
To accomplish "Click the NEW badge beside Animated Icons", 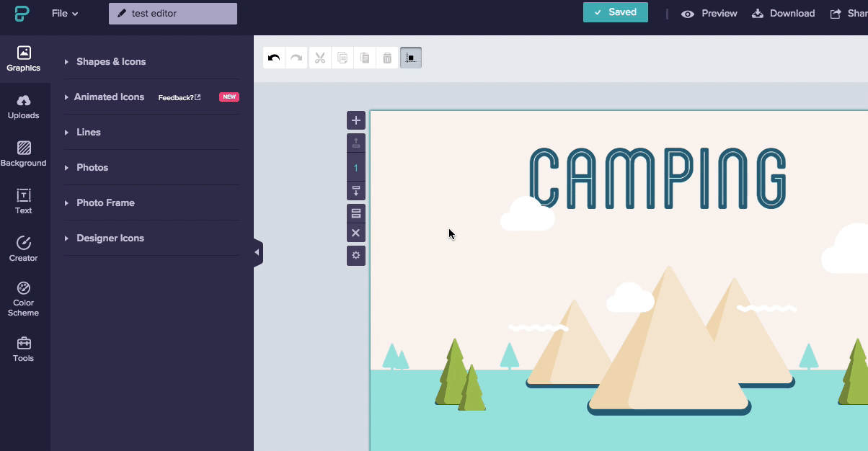I will (229, 97).
